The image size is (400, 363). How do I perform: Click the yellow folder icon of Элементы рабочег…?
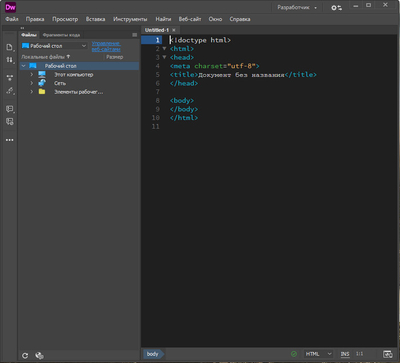[42, 92]
